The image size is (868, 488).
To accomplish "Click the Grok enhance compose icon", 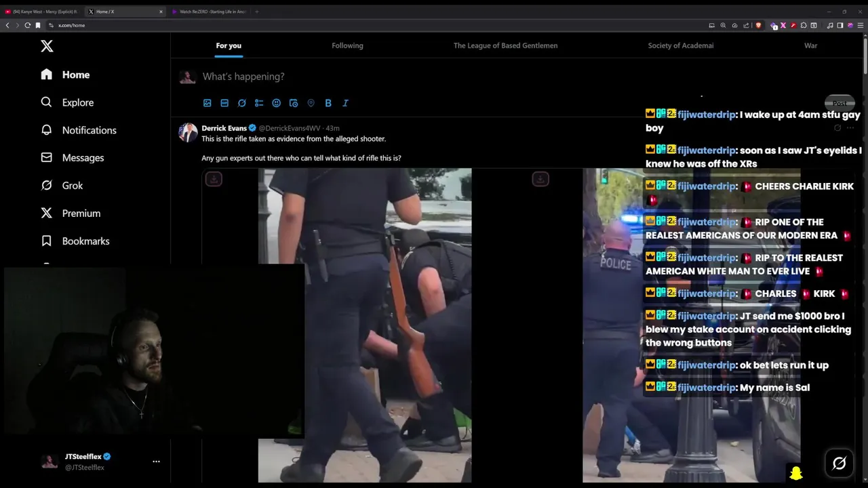I will [x=241, y=103].
